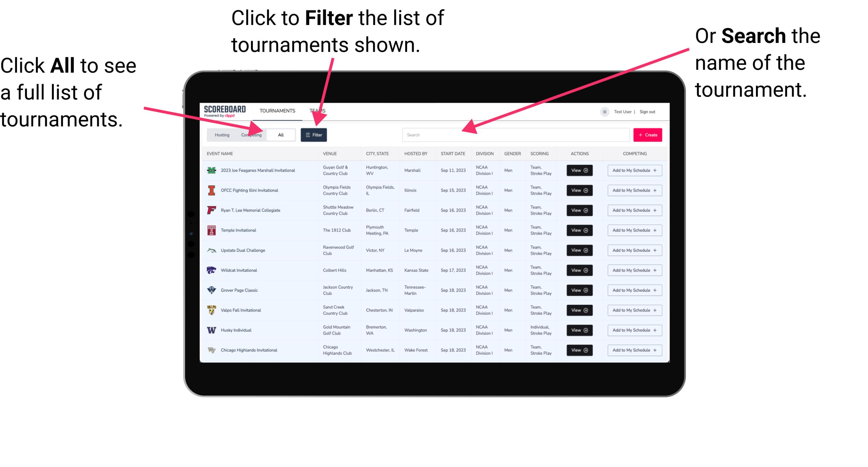Expand filter options with Filter button

[314, 134]
